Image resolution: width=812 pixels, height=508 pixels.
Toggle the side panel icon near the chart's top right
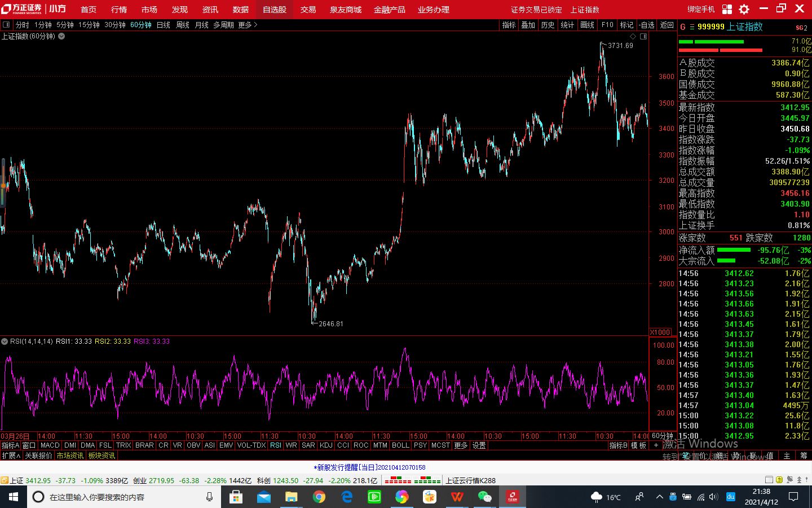(643, 36)
